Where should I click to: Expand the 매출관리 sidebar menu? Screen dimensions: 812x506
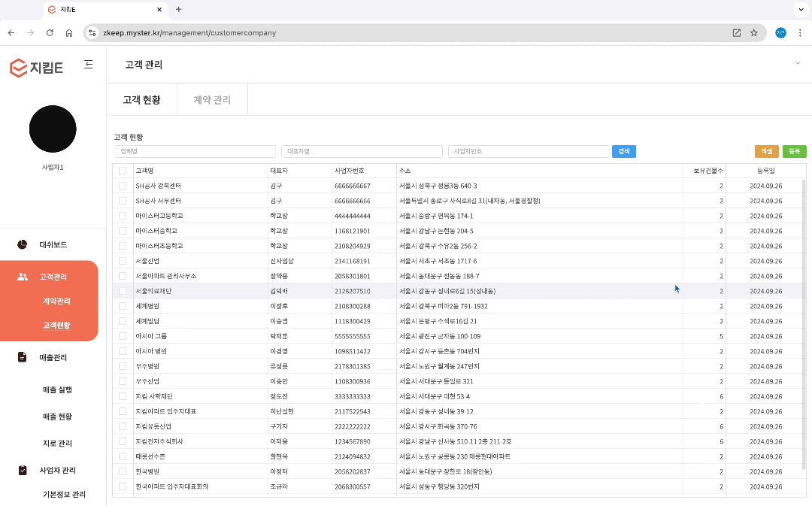click(53, 357)
